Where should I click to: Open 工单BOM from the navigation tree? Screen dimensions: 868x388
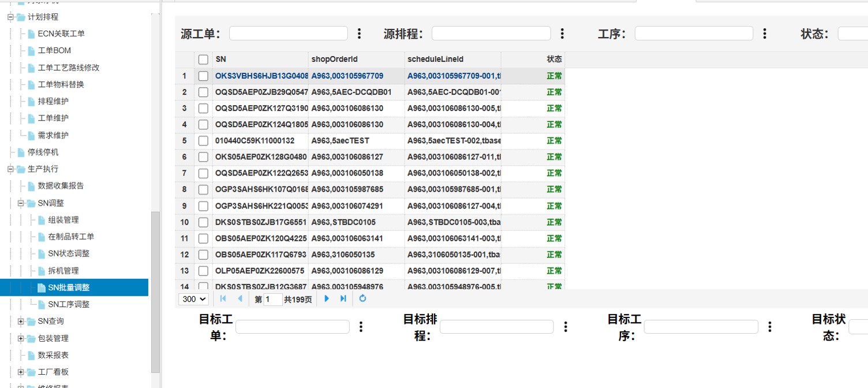pos(54,51)
